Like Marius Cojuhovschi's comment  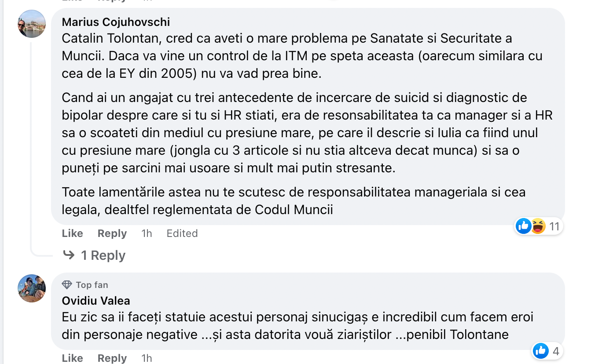click(x=72, y=233)
